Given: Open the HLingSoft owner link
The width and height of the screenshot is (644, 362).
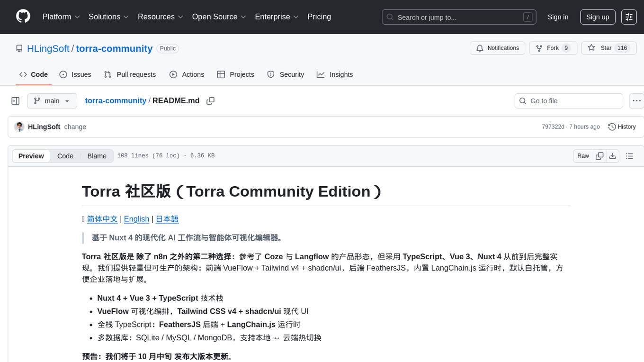Looking at the screenshot, I should (48, 48).
